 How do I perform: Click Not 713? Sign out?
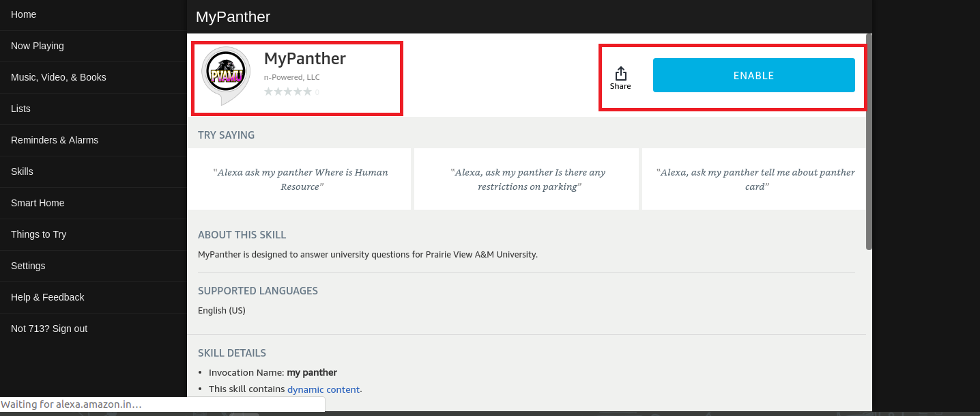pos(93,329)
